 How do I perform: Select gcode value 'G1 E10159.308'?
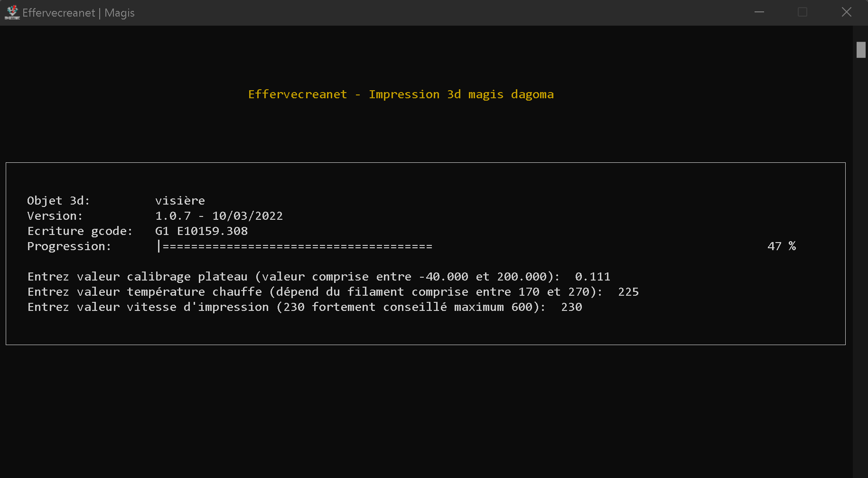click(x=202, y=231)
